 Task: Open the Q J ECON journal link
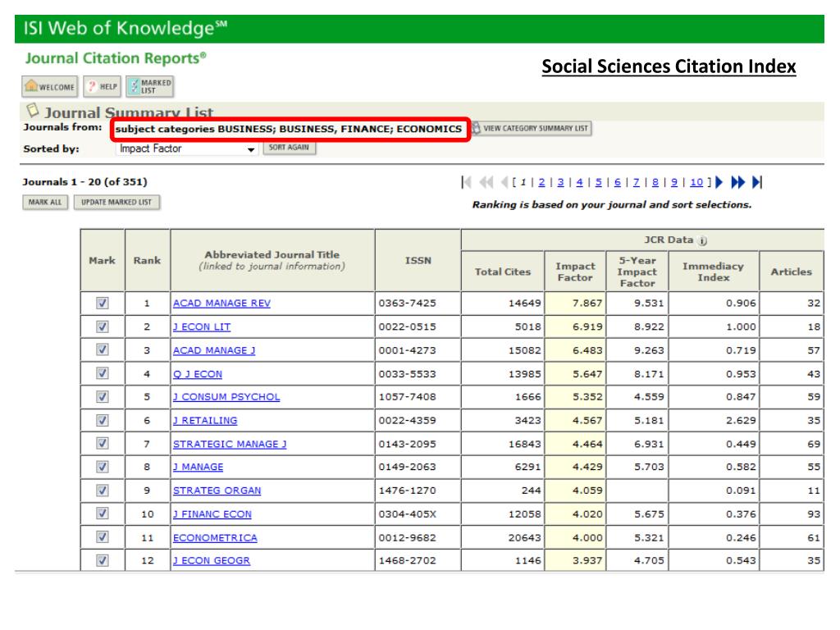click(x=198, y=374)
